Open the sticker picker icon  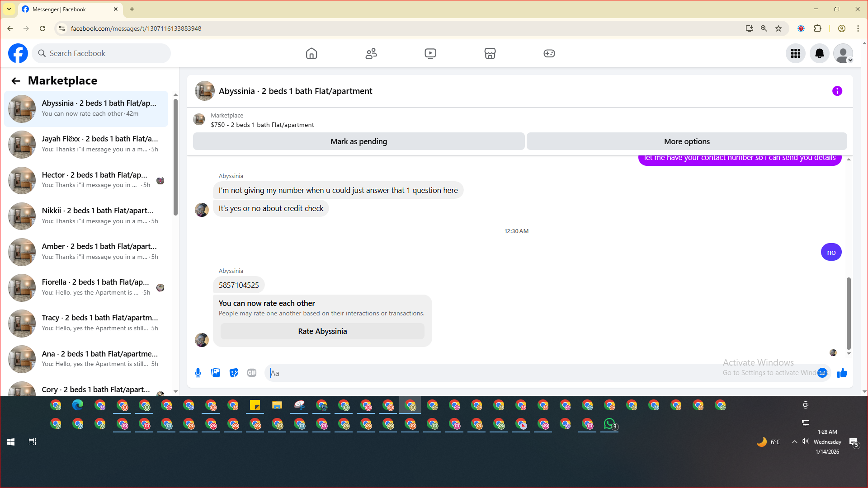(234, 373)
